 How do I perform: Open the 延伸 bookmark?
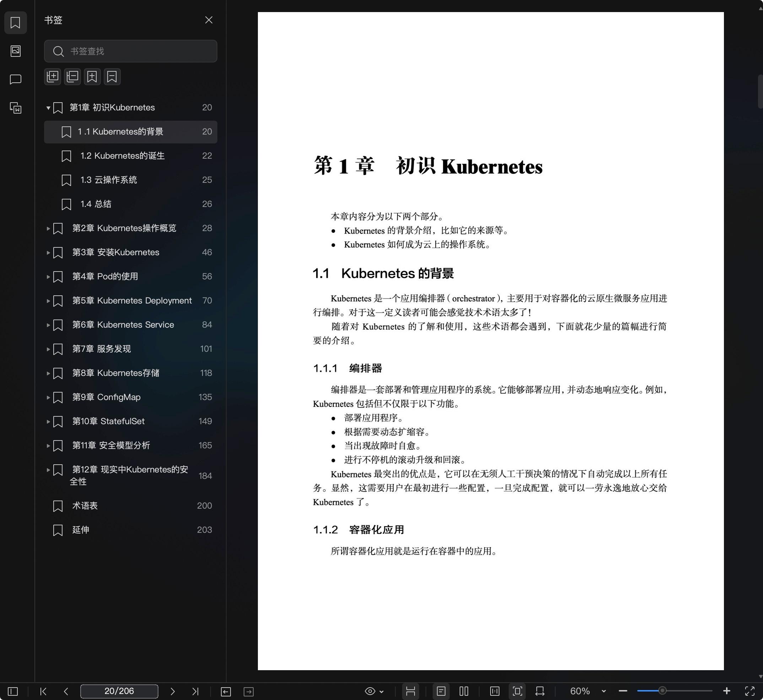(x=131, y=530)
